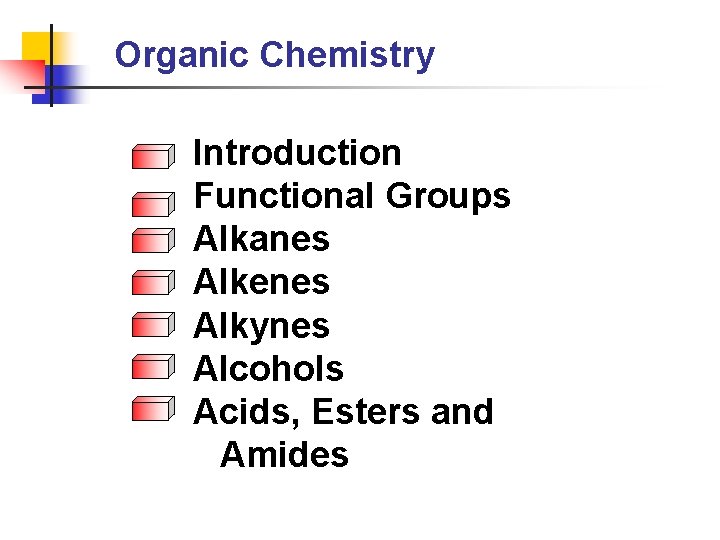Click the blue square in the logo
This screenshot has height=540, width=720.
pyautogui.click(x=59, y=85)
